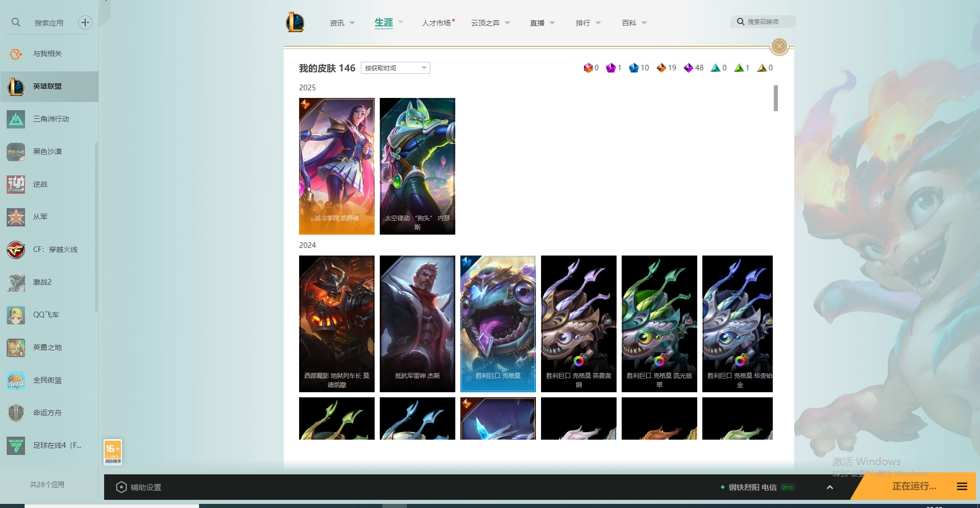Expand the 直播 menu arrow

(x=552, y=23)
